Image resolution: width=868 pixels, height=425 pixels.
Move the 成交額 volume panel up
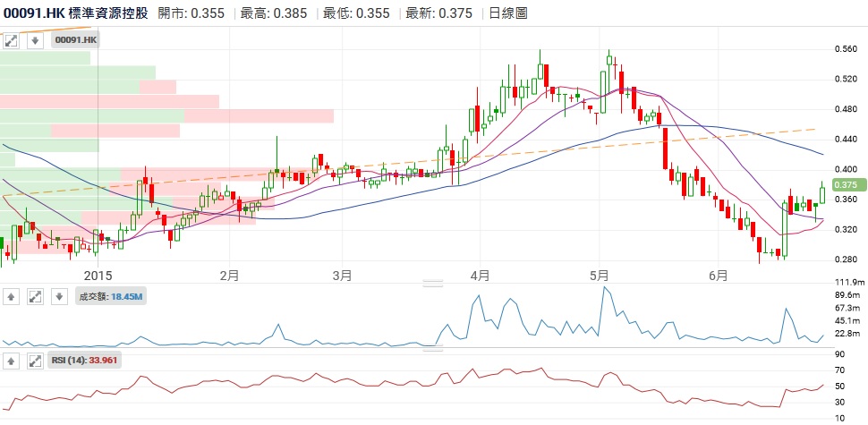(x=13, y=296)
